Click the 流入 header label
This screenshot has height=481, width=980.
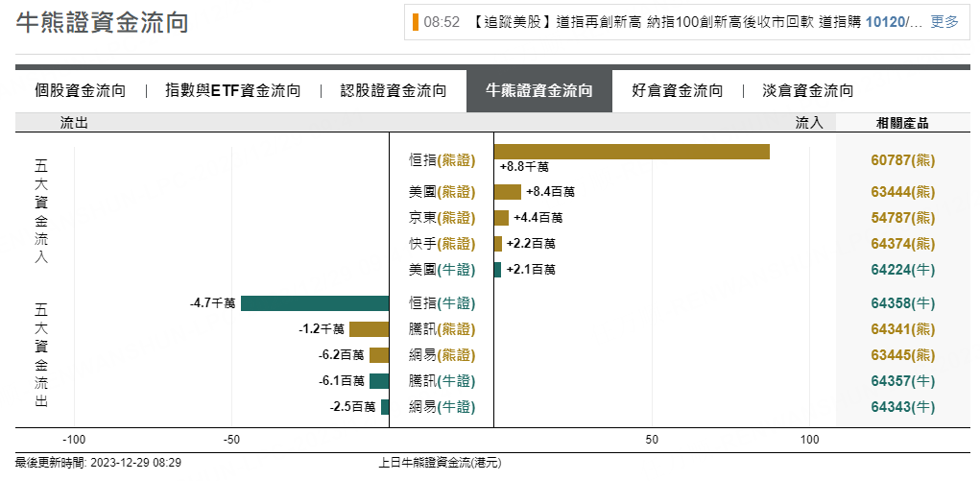(x=809, y=123)
